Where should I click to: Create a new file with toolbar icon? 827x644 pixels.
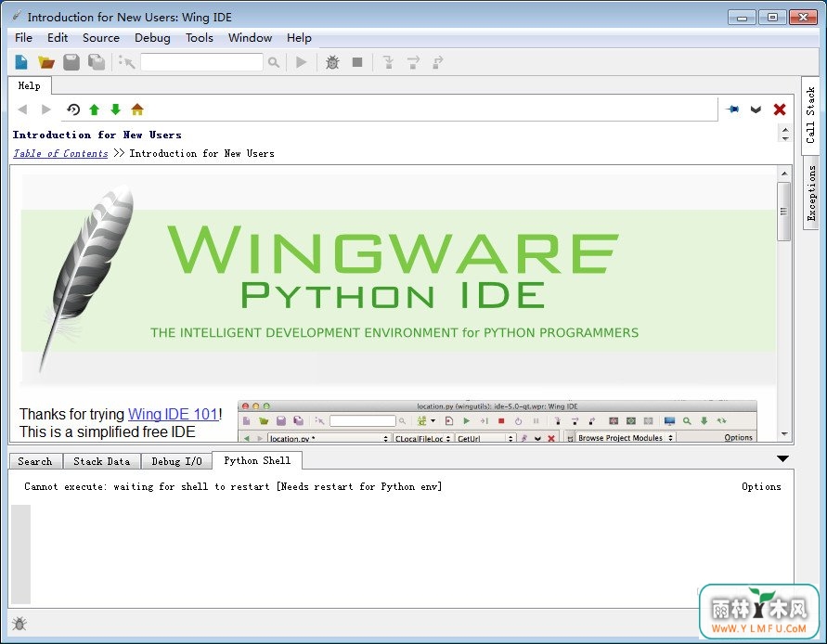pos(21,62)
